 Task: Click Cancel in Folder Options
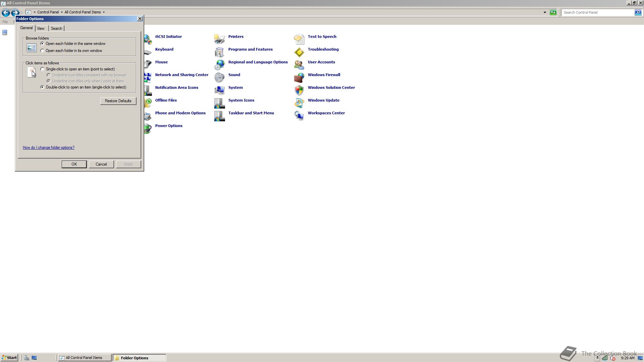pyautogui.click(x=101, y=164)
